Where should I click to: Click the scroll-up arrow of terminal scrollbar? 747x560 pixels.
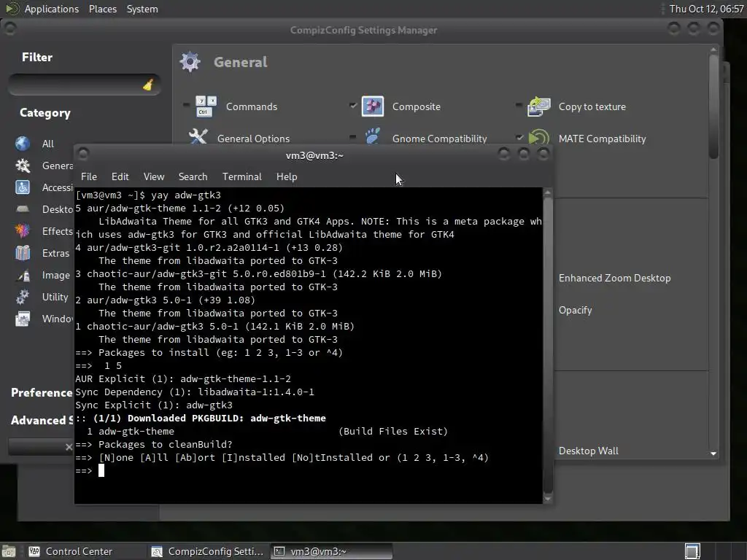(x=548, y=192)
